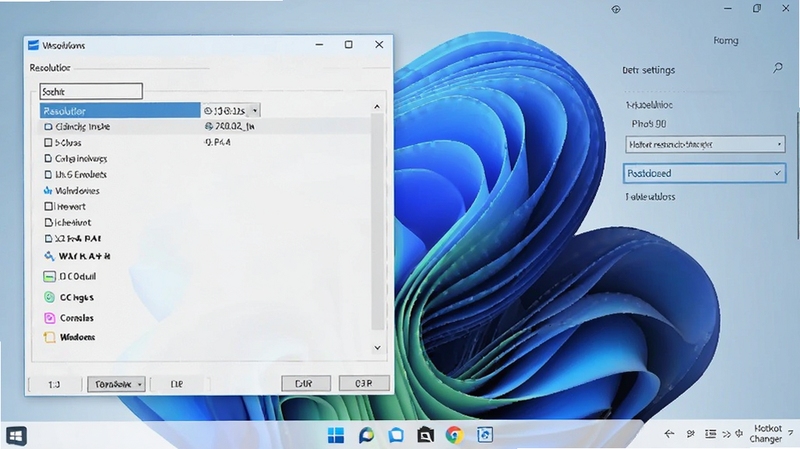The width and height of the screenshot is (800, 449).
Task: Click the down arrow of the list scrollbar
Action: coord(378,347)
